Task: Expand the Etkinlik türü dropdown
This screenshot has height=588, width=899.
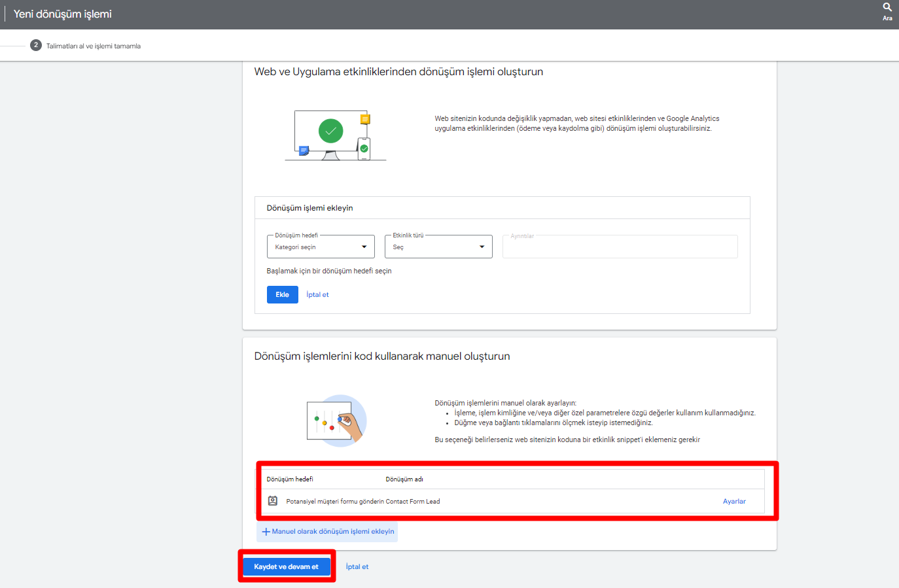Action: (x=438, y=247)
